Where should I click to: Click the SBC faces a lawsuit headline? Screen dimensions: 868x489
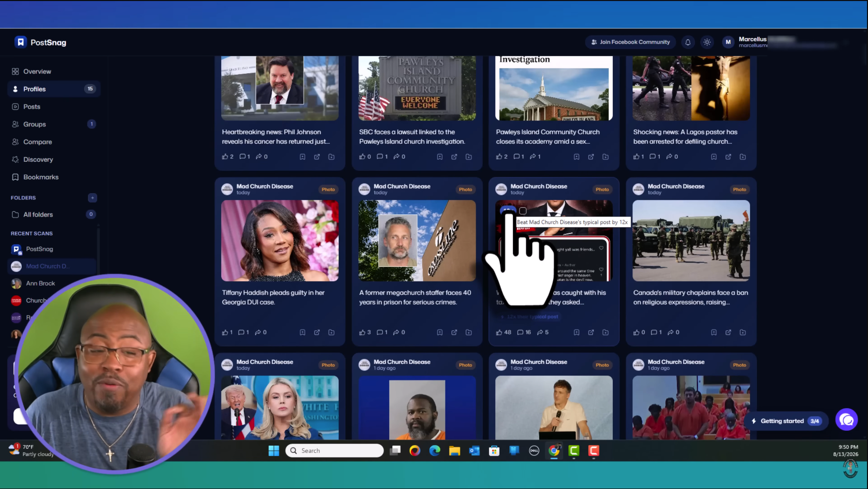412,137
